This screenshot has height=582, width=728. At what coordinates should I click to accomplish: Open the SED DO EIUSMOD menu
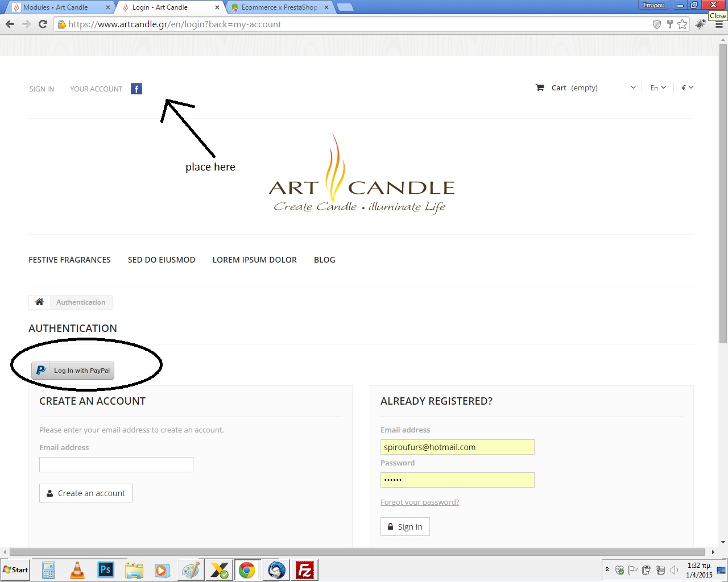coord(162,260)
